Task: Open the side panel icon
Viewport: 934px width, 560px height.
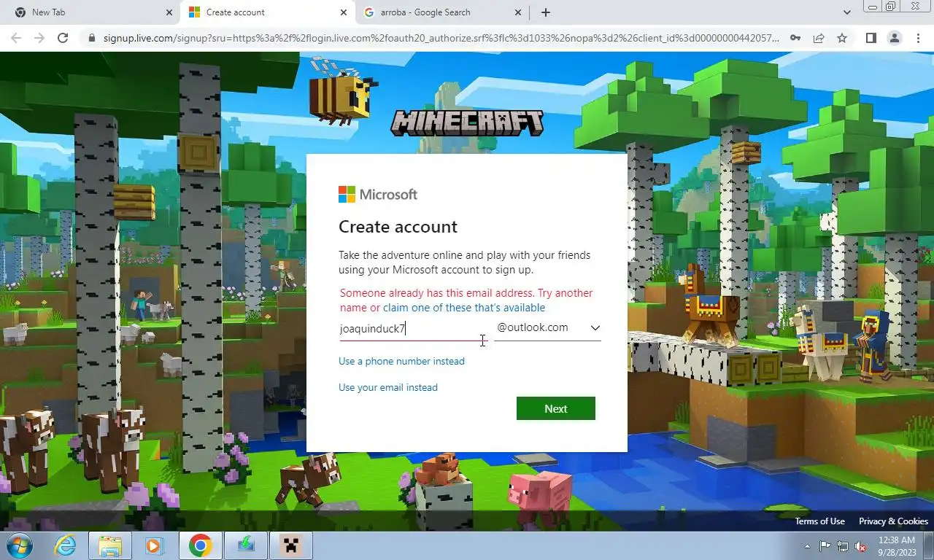Action: 871,38
